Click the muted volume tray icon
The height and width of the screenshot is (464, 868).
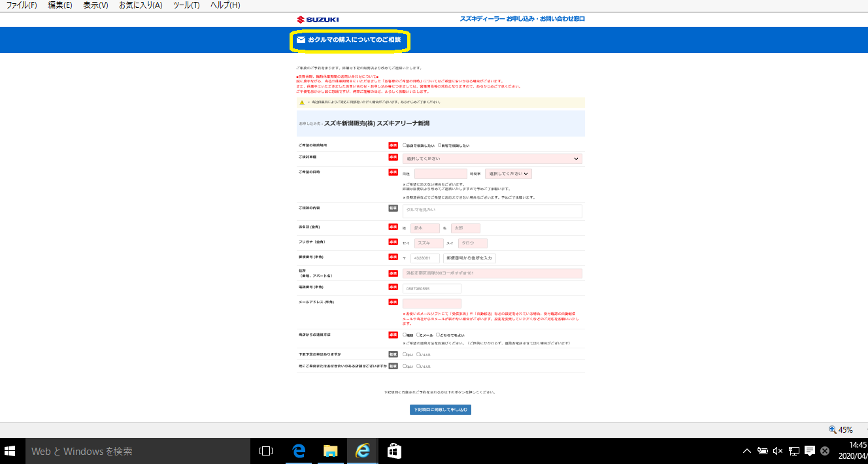778,451
